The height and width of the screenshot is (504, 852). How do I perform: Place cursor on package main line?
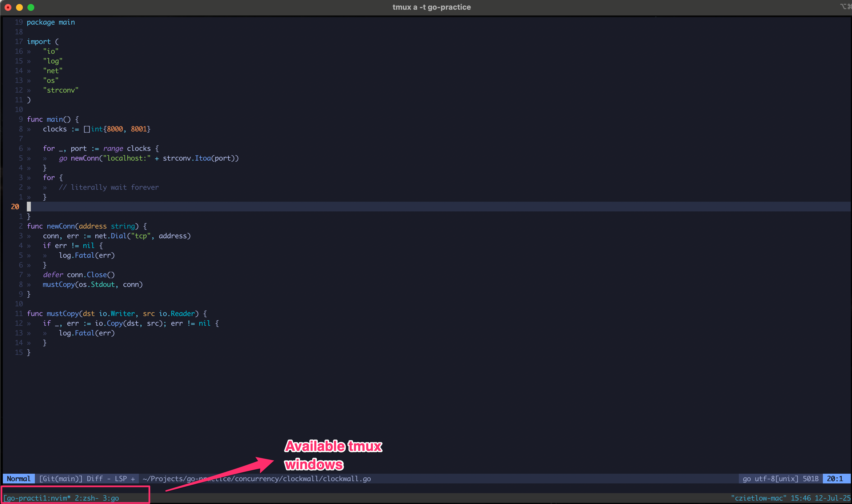(x=51, y=22)
